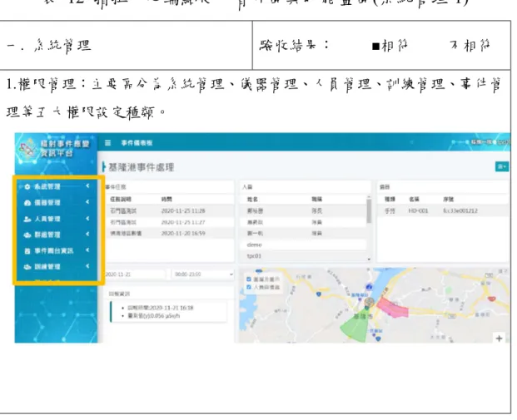Toggle the second map layer checkbox (人員)
This screenshot has width=517, height=420.
coord(249,287)
